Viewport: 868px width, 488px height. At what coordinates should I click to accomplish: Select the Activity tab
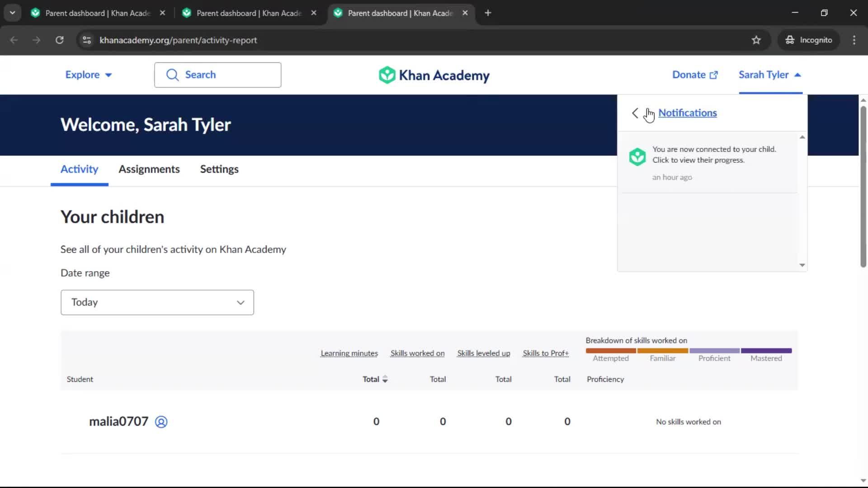tap(80, 169)
